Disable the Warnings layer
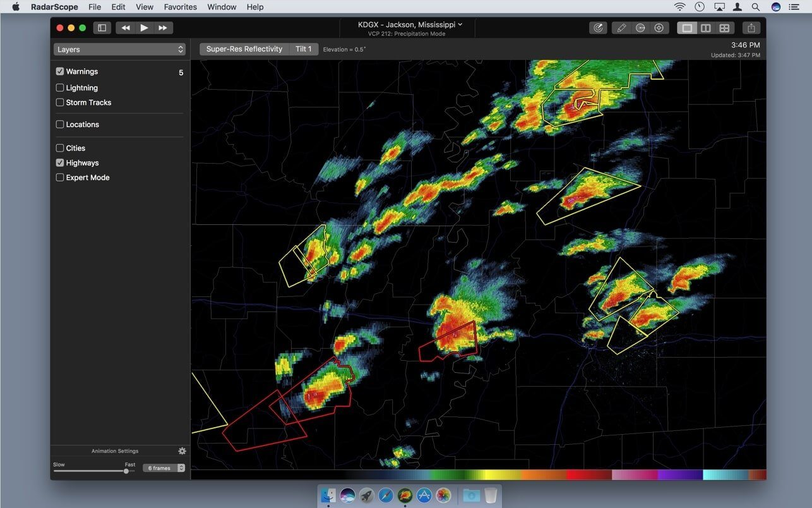Viewport: 812px width, 508px height. 60,71
